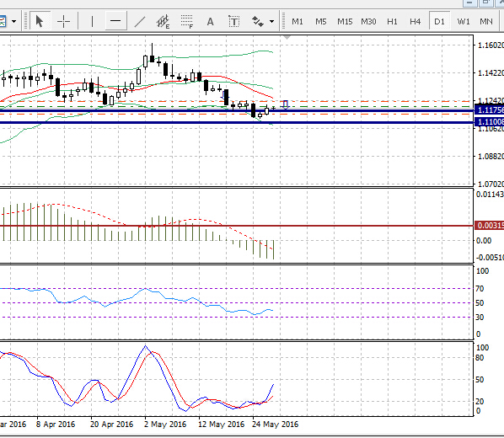
Task: Switch to H1 timeframe
Action: coord(392,22)
